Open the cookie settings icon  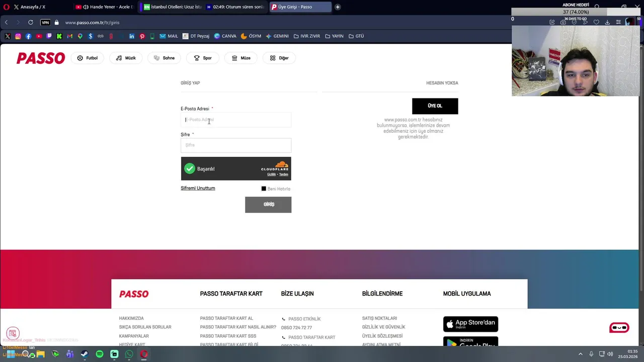(13, 333)
